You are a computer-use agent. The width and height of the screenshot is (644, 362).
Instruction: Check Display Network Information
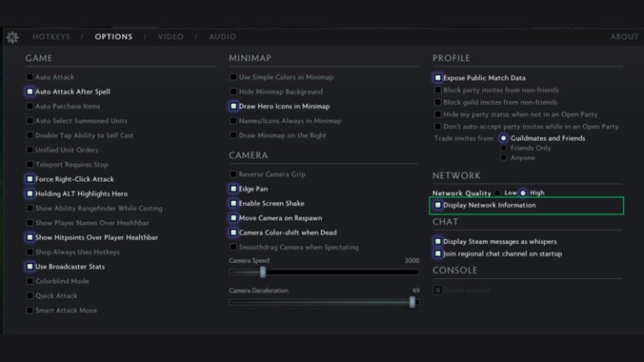coord(438,205)
